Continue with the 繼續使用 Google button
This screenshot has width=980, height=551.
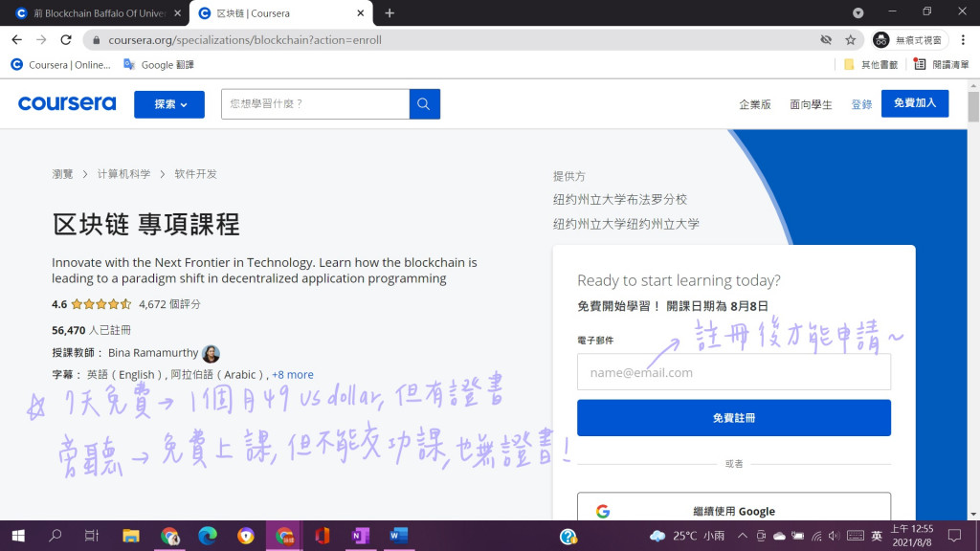pos(734,507)
